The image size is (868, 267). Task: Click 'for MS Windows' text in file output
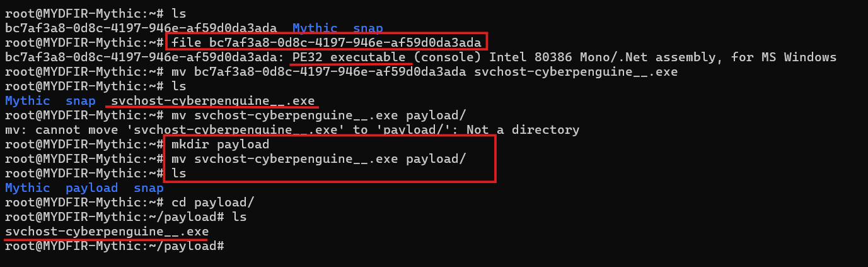click(x=784, y=57)
